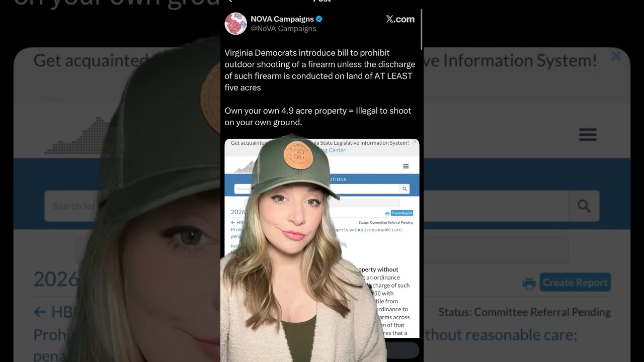Click the background page's search input field
Screen dimensions: 644x362
[307, 206]
